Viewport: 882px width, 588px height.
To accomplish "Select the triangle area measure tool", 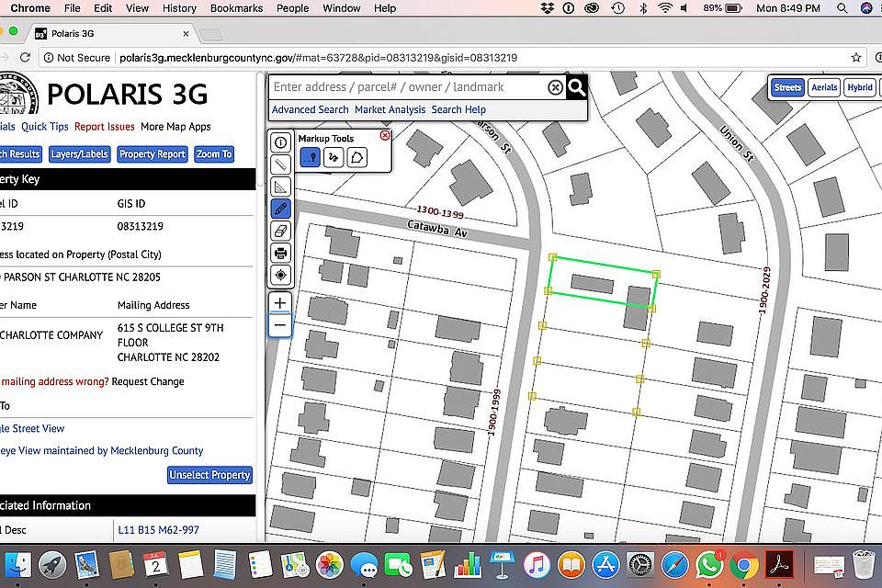I will pos(280,187).
